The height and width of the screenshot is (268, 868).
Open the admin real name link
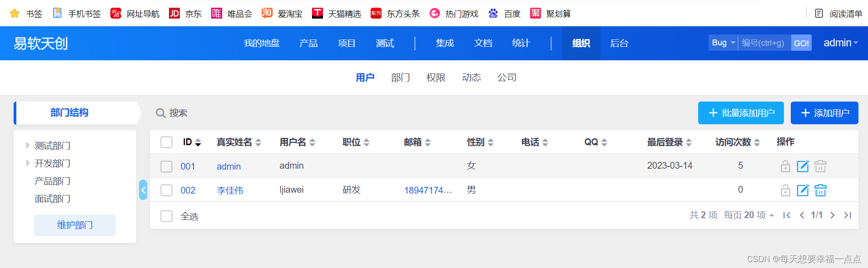click(228, 166)
